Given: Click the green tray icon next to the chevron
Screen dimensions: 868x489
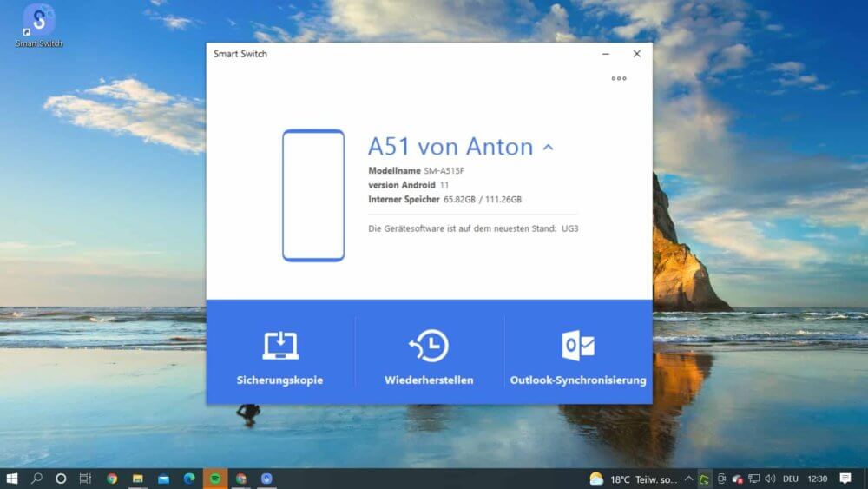Looking at the screenshot, I should pos(704,479).
